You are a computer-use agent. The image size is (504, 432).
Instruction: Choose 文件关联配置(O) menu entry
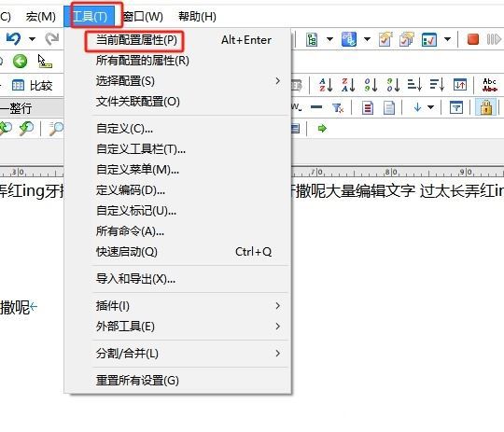pos(177,102)
